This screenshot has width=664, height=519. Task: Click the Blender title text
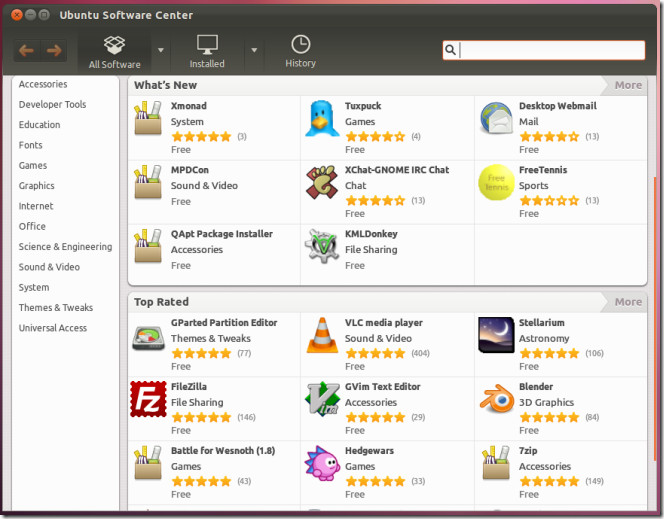[x=536, y=386]
